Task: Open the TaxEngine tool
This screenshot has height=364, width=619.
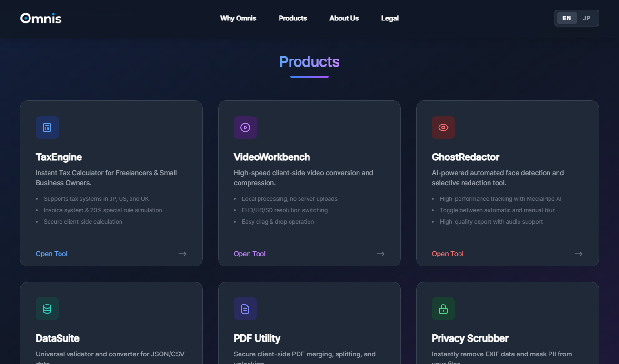Action: click(51, 254)
